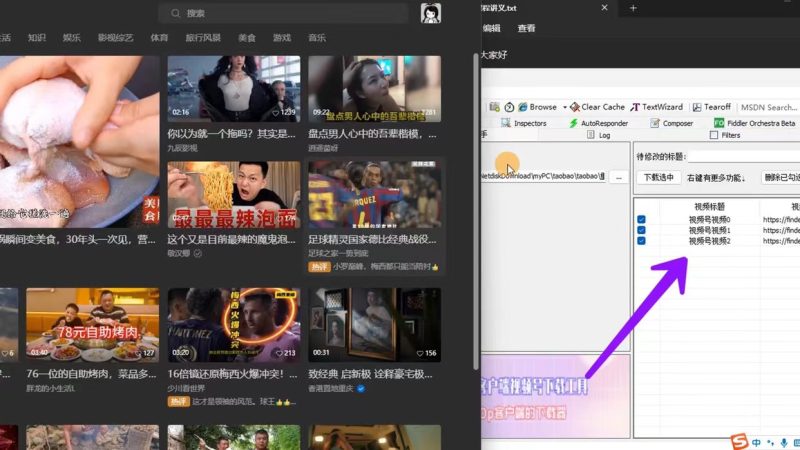This screenshot has height=450, width=800.
Task: Click the download path text field
Action: (544, 176)
